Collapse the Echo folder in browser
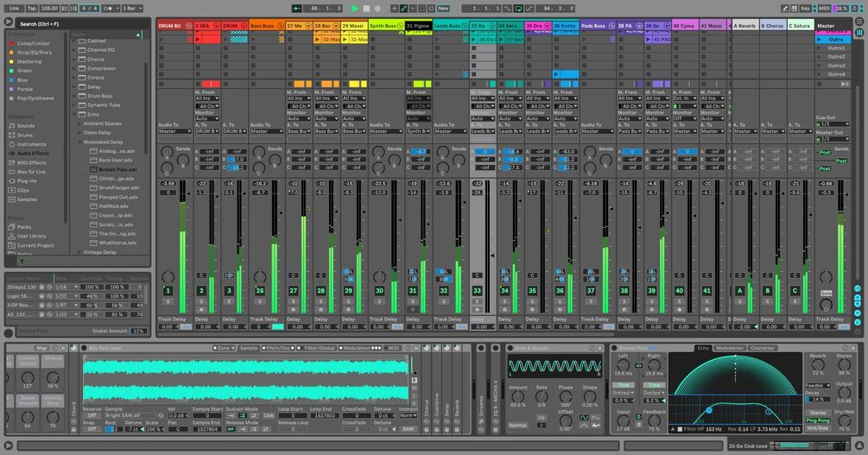 tap(75, 115)
